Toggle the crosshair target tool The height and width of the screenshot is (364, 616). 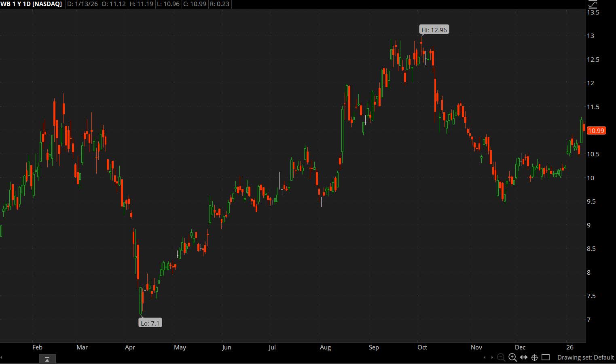click(x=535, y=358)
